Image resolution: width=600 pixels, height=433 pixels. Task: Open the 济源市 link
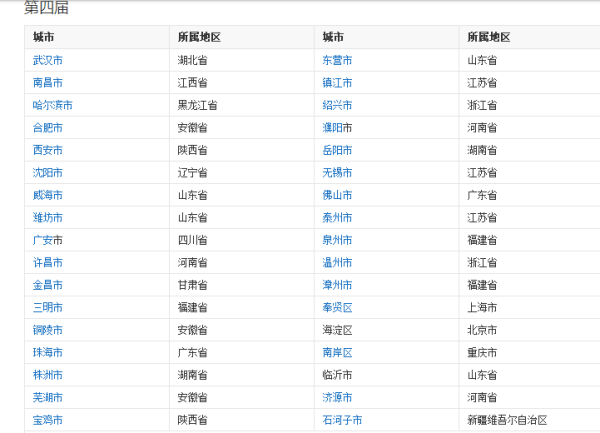[x=337, y=398]
